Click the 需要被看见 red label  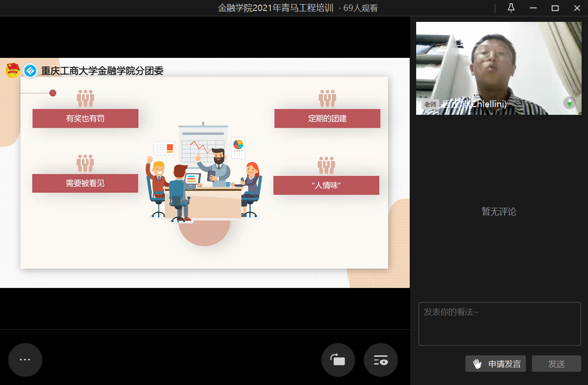(85, 183)
